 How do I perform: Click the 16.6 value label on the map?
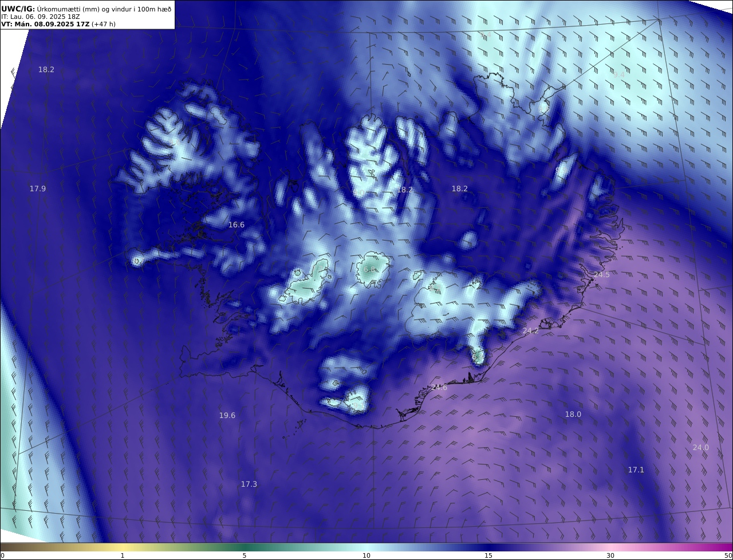pyautogui.click(x=237, y=225)
